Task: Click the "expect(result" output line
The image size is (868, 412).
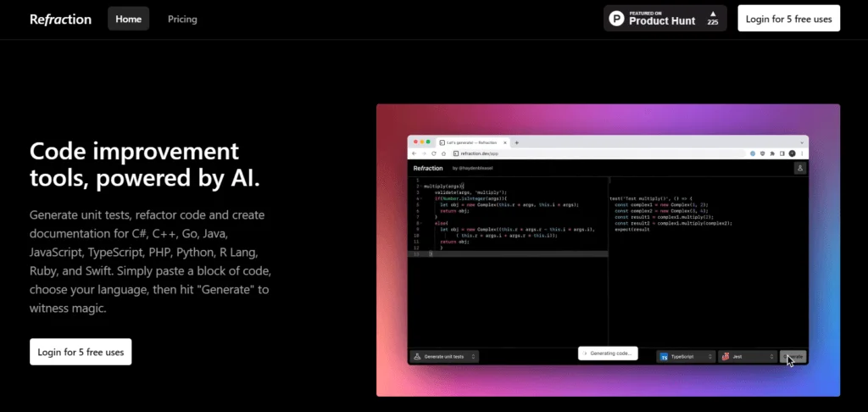Action: point(632,229)
